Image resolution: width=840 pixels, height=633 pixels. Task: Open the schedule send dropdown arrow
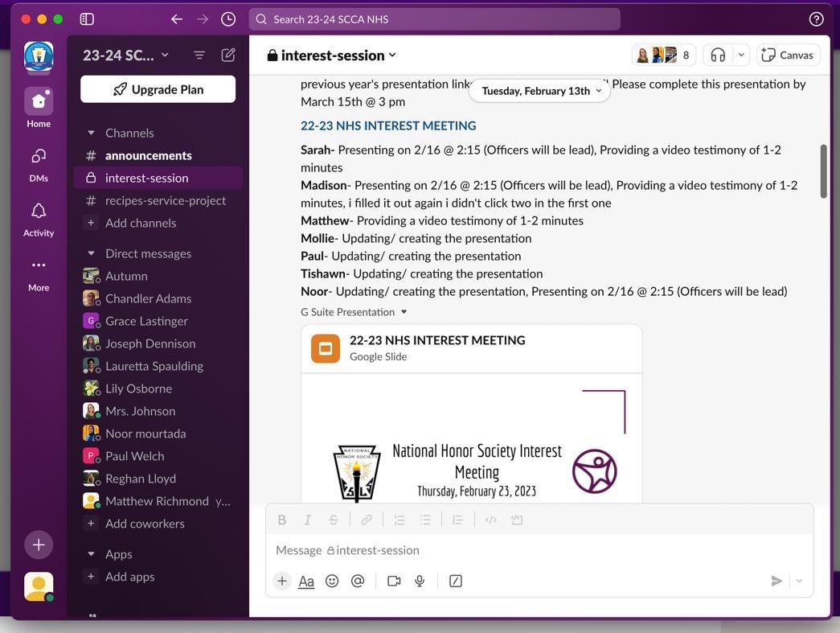pyautogui.click(x=799, y=581)
